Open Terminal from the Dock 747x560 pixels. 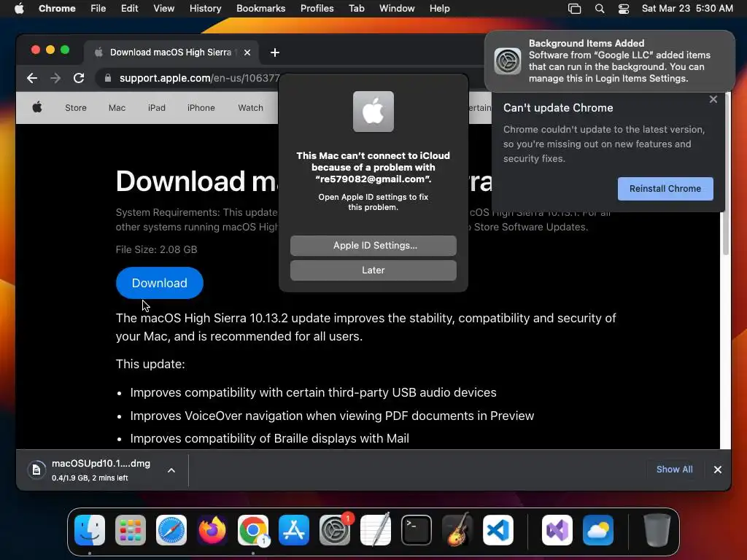[417, 530]
